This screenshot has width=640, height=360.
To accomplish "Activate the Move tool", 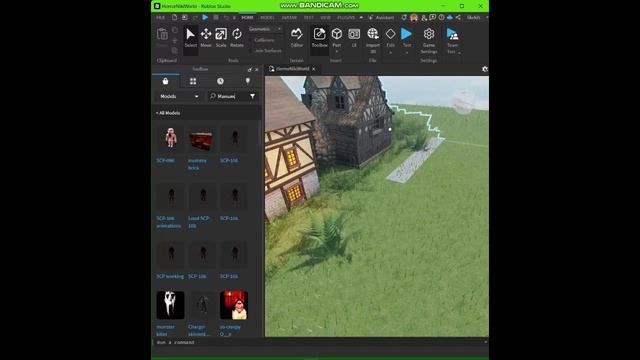I will [206, 38].
